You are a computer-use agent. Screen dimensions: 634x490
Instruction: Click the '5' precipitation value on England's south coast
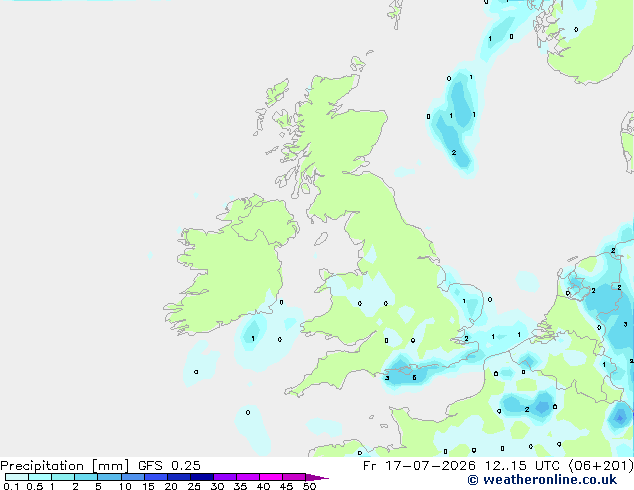click(414, 378)
